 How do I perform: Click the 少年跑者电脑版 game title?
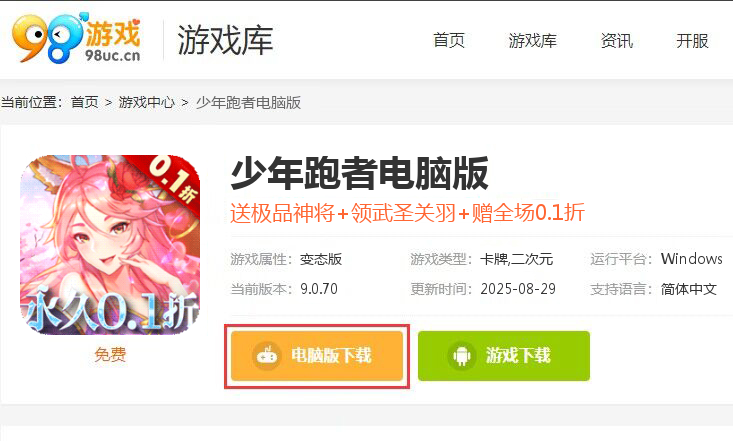359,174
